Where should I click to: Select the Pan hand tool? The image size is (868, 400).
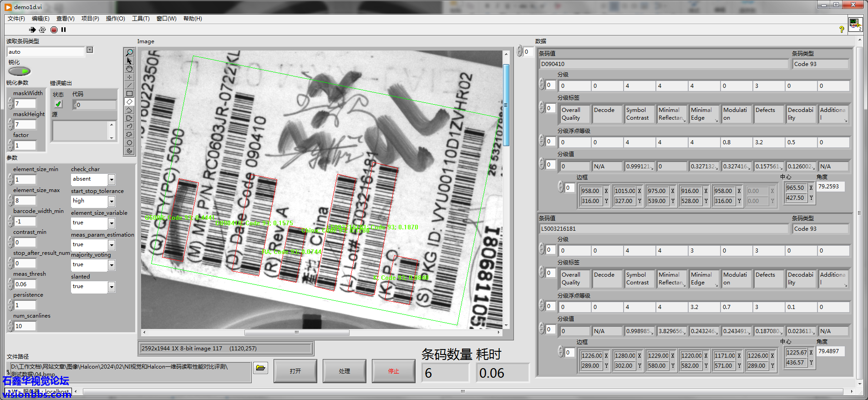coord(129,69)
